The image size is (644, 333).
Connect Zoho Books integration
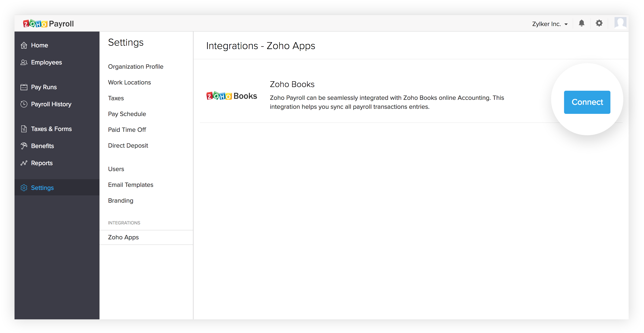(587, 102)
